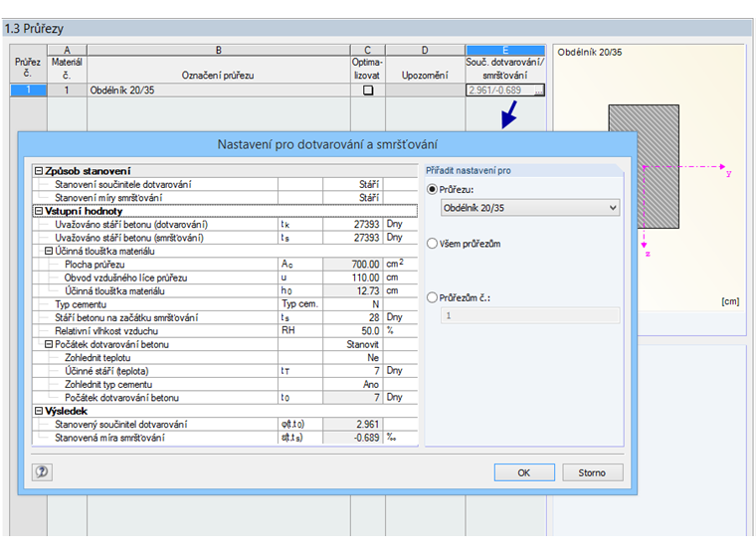Image resolution: width=756 pixels, height=555 pixels.
Task: Collapse the Počátek dotvarování betonu subgroup
Action: click(48, 344)
